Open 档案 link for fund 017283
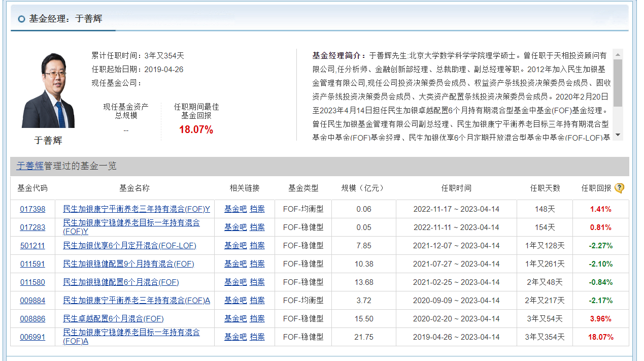644x361 pixels. click(257, 227)
